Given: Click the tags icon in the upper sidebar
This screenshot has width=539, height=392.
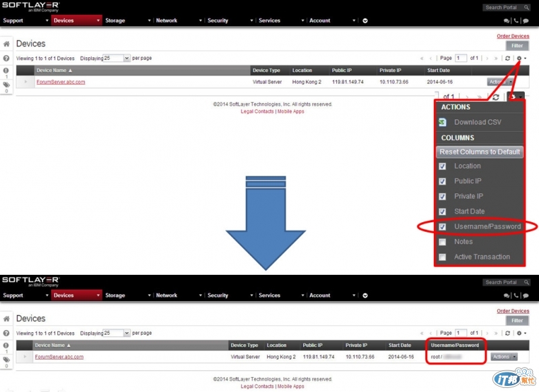Looking at the screenshot, I should click(6, 85).
